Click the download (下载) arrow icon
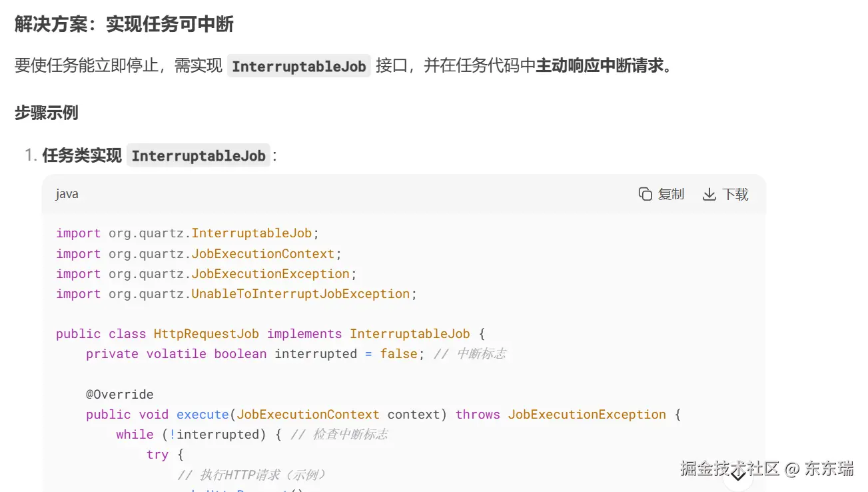The image size is (868, 492). pyautogui.click(x=709, y=194)
